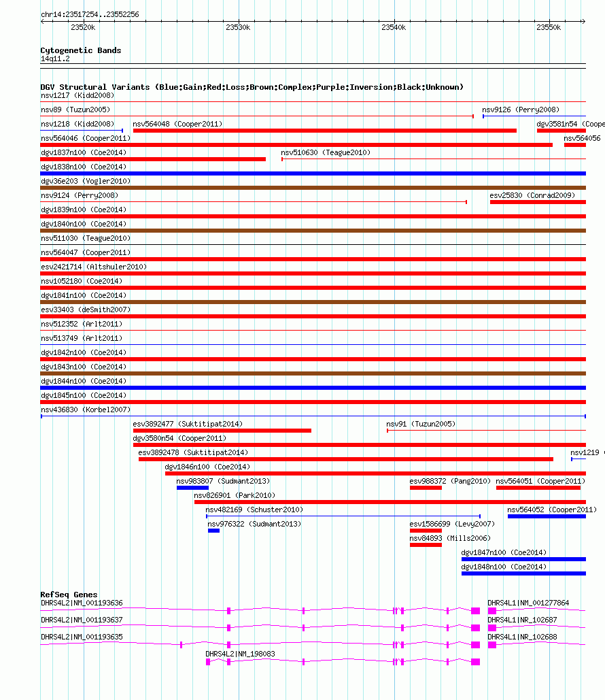Viewport: 605px width, 700px height.
Task: Click the brown dgv1841n100 (Coe2014) bar
Action: (x=313, y=302)
